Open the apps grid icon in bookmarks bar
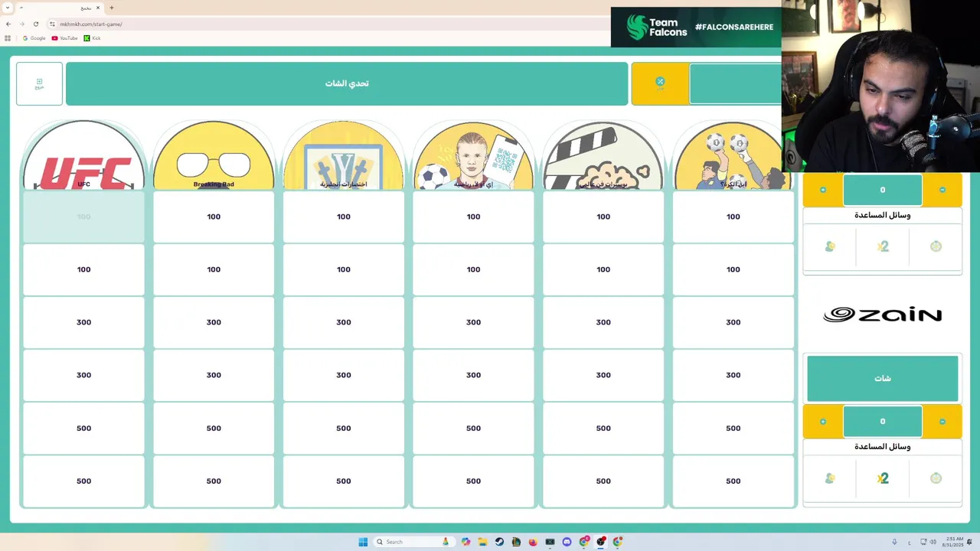 8,38
